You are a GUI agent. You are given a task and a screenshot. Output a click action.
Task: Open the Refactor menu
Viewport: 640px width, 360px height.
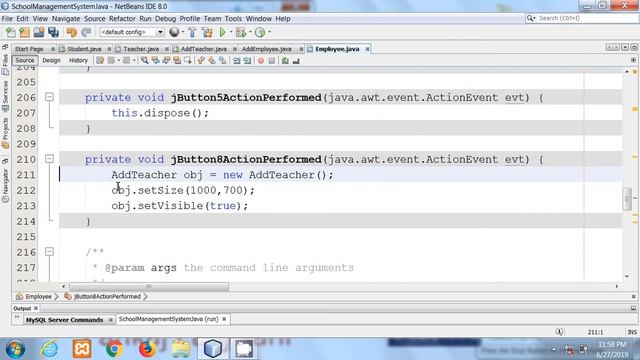122,19
